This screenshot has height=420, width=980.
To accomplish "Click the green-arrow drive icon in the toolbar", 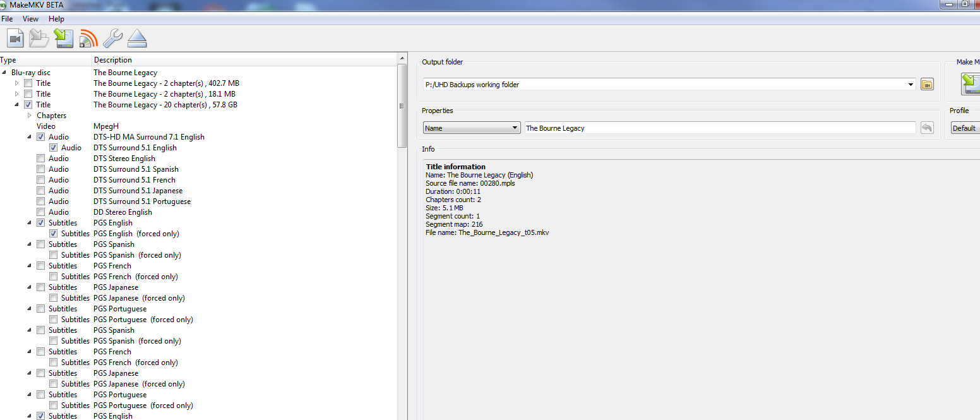I will 64,39.
